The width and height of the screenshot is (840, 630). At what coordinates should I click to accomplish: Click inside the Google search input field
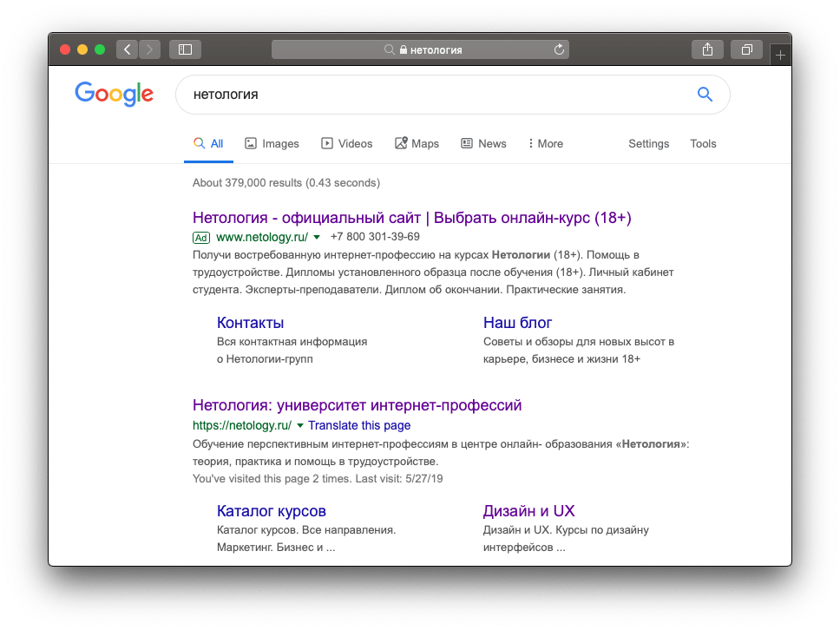390,95
